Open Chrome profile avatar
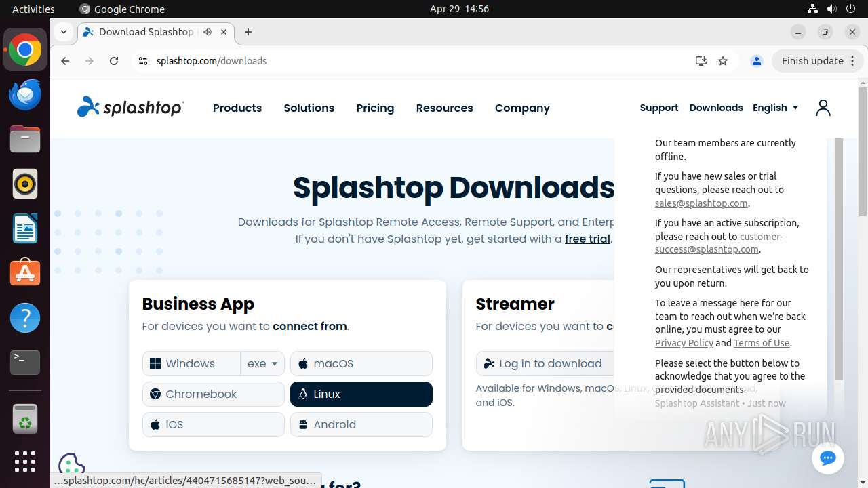 (757, 61)
